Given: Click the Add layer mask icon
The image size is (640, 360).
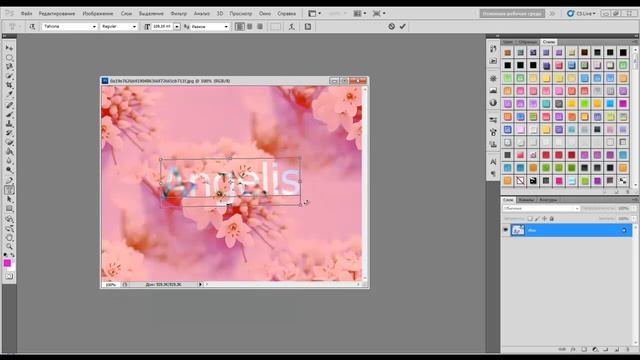Looking at the screenshot, I should (x=584, y=349).
